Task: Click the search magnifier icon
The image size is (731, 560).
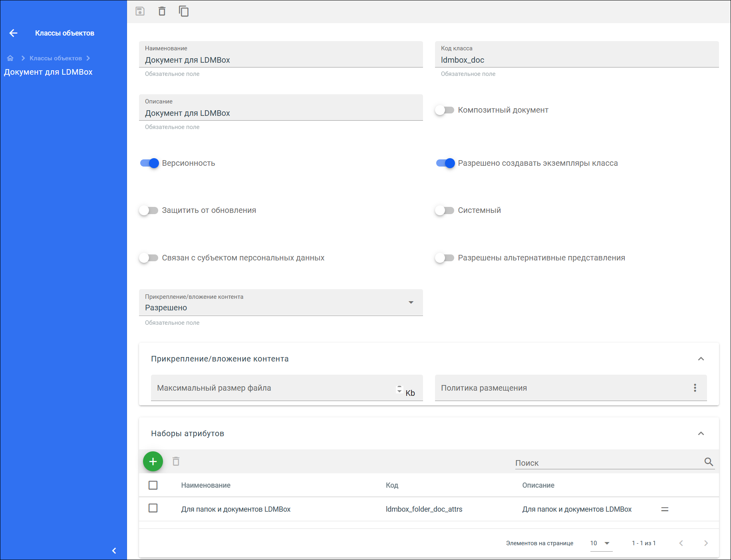Action: click(709, 462)
